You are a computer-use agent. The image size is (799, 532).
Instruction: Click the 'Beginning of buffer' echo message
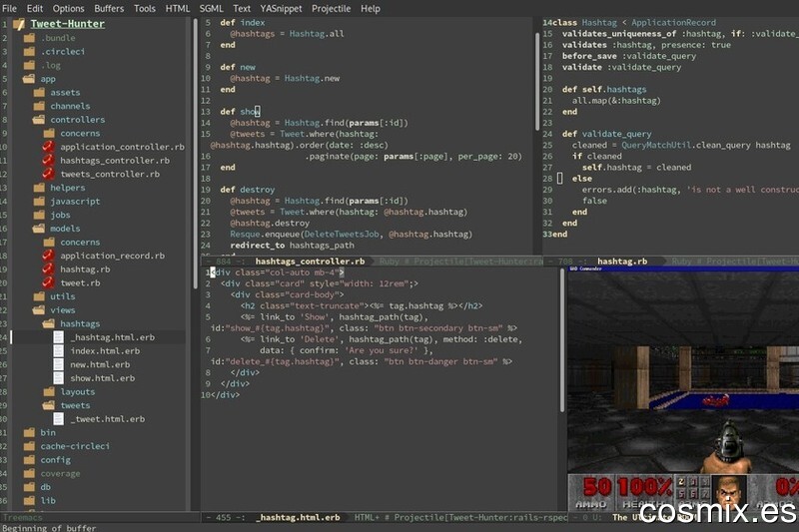[49, 528]
